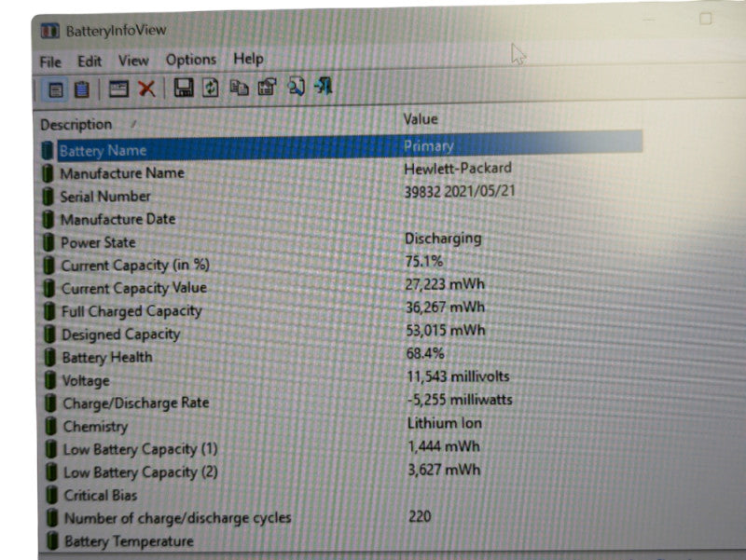Select the Serial Number row
The image size is (746, 560).
[x=340, y=195]
